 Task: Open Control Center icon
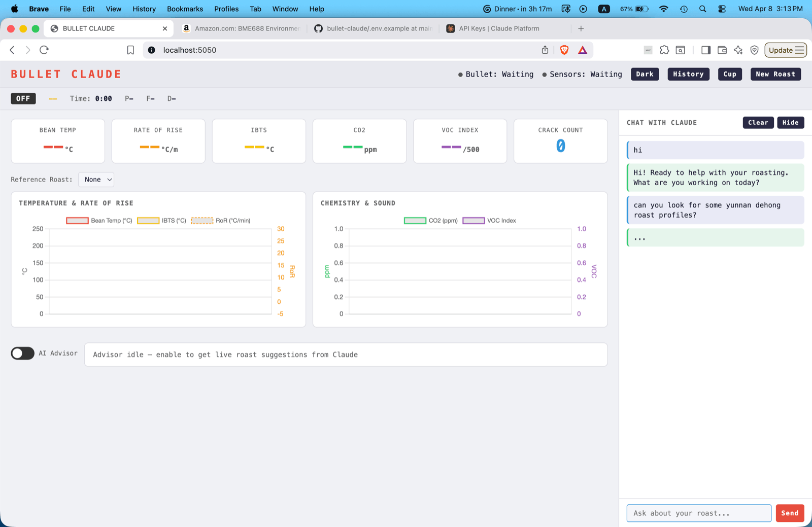point(722,9)
